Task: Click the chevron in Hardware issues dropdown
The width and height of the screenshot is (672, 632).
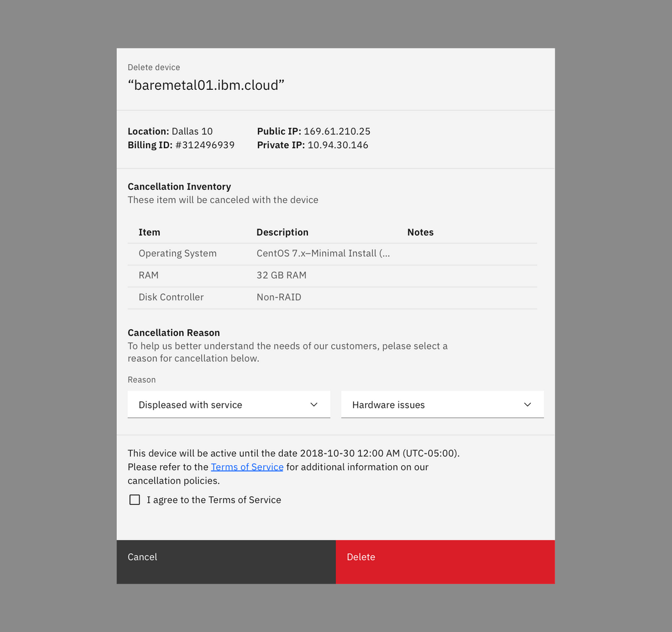Action: [x=527, y=404]
